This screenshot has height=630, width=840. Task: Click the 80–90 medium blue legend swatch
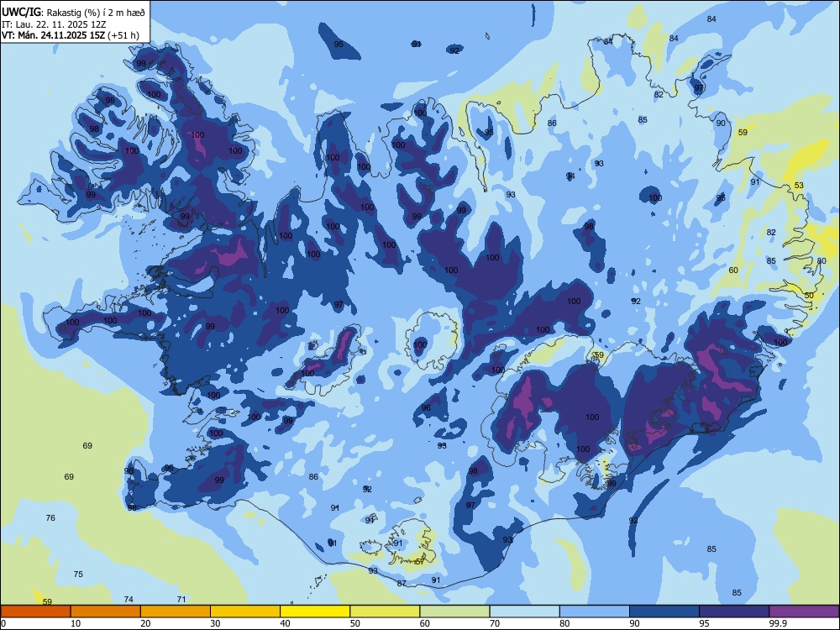click(595, 612)
